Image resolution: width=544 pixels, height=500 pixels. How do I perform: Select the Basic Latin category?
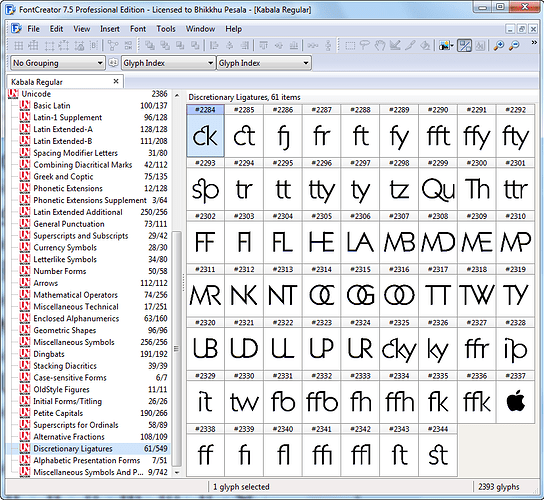click(x=94, y=105)
